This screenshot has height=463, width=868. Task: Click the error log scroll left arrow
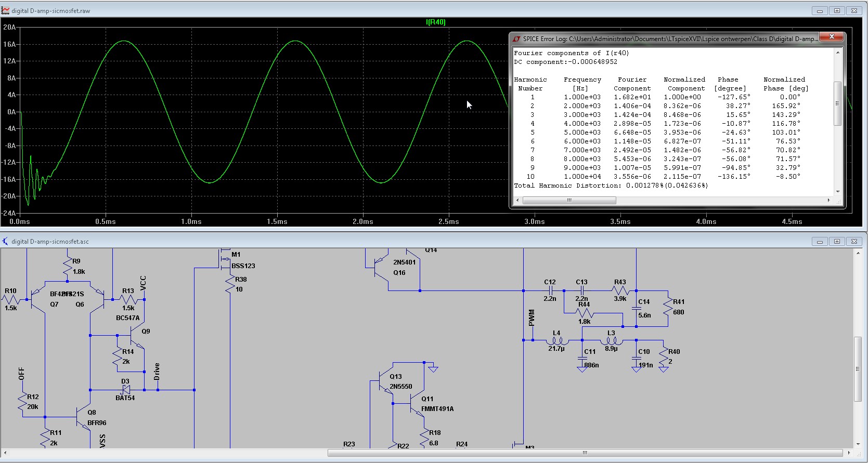point(517,200)
